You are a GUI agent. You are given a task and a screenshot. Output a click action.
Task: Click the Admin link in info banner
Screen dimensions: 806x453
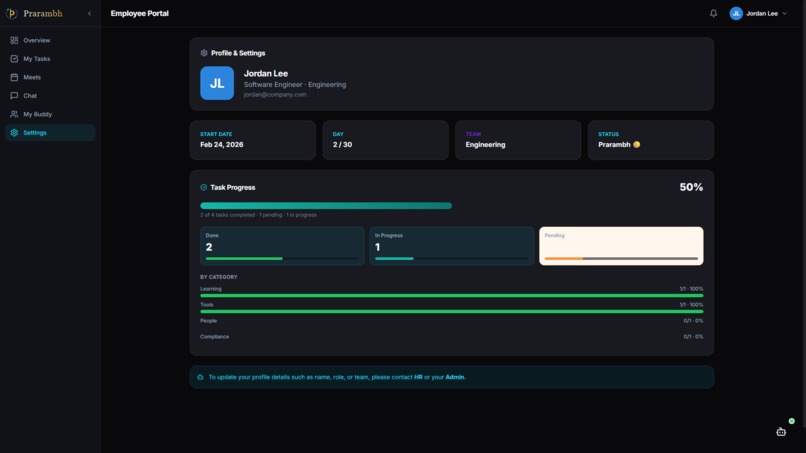coord(454,377)
